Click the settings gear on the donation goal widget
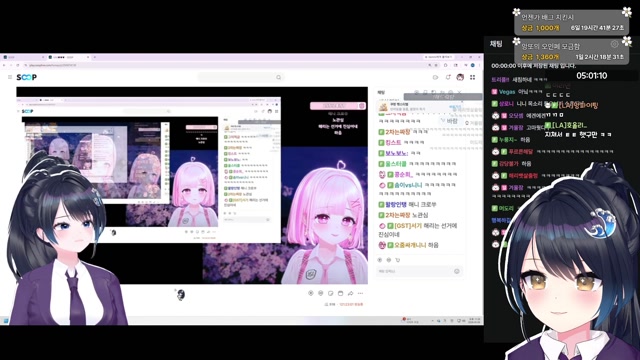This screenshot has height=360, width=640. click(614, 44)
